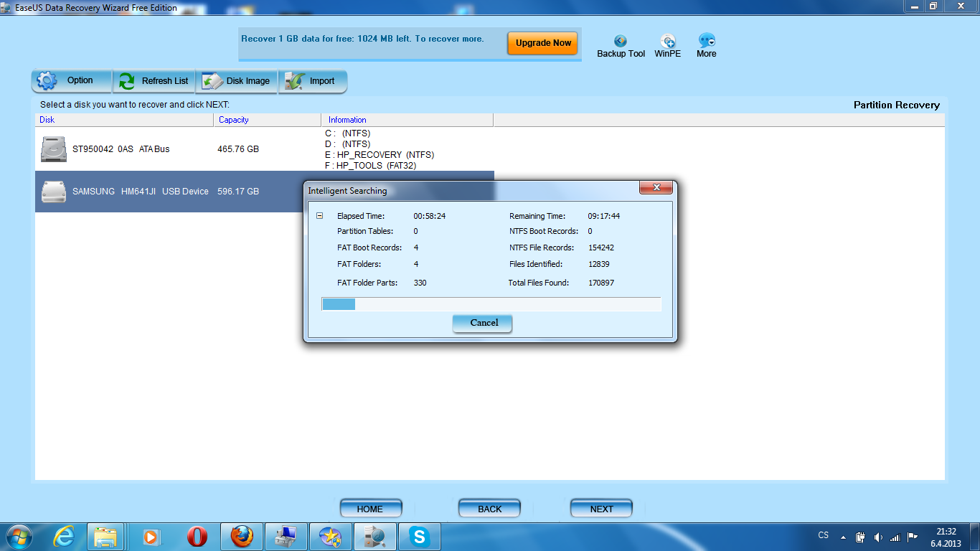
Task: Click the Upgrade Now button
Action: 543,43
